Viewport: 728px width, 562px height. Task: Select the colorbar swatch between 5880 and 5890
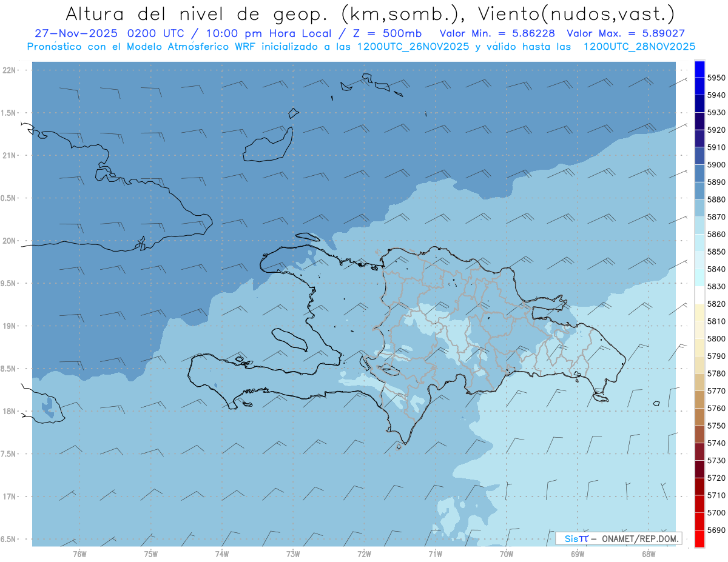pyautogui.click(x=699, y=190)
